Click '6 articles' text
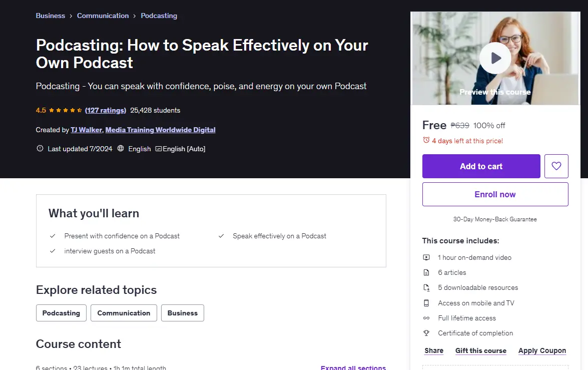 point(452,272)
